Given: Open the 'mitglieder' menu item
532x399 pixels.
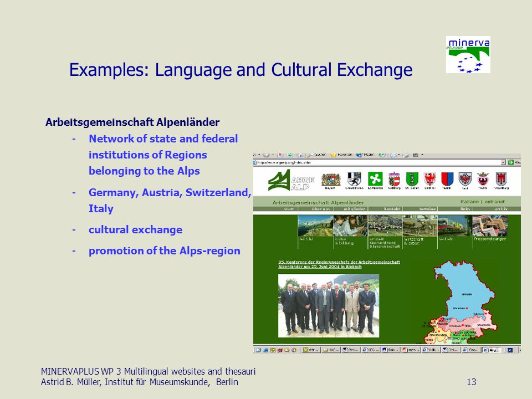Looking at the screenshot, I should [354, 209].
